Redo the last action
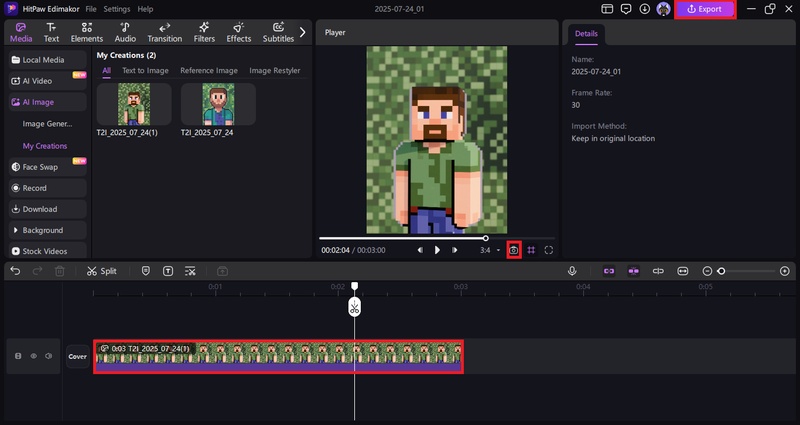The height and width of the screenshot is (425, 800). 37,271
